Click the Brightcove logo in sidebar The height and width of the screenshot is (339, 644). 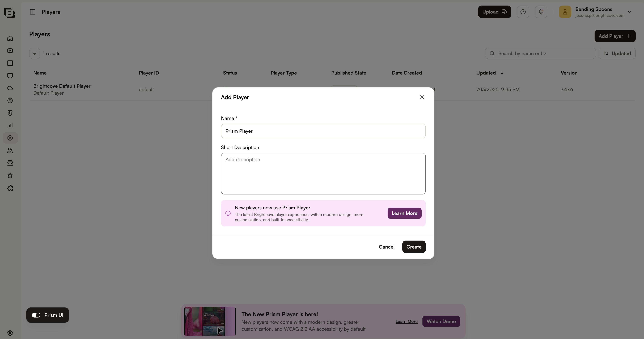[10, 13]
